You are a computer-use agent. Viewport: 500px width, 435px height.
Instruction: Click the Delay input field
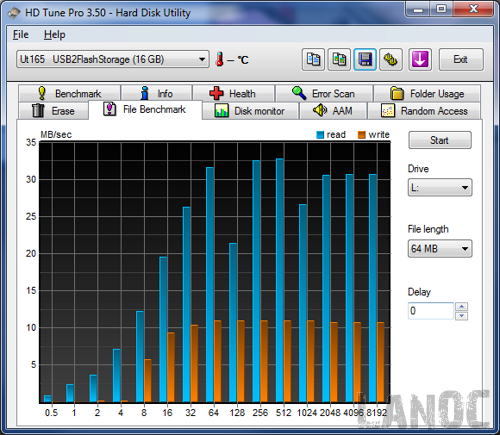pyautogui.click(x=431, y=311)
